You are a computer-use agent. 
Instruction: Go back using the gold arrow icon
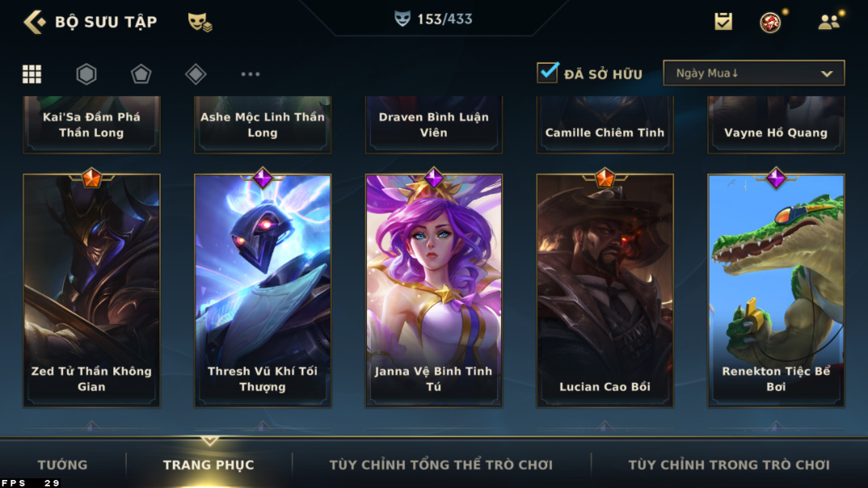point(34,22)
